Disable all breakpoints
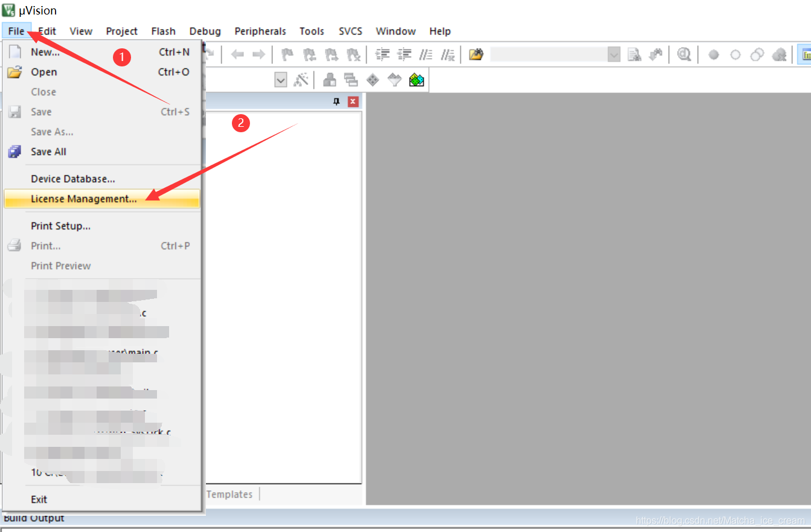 [757, 54]
